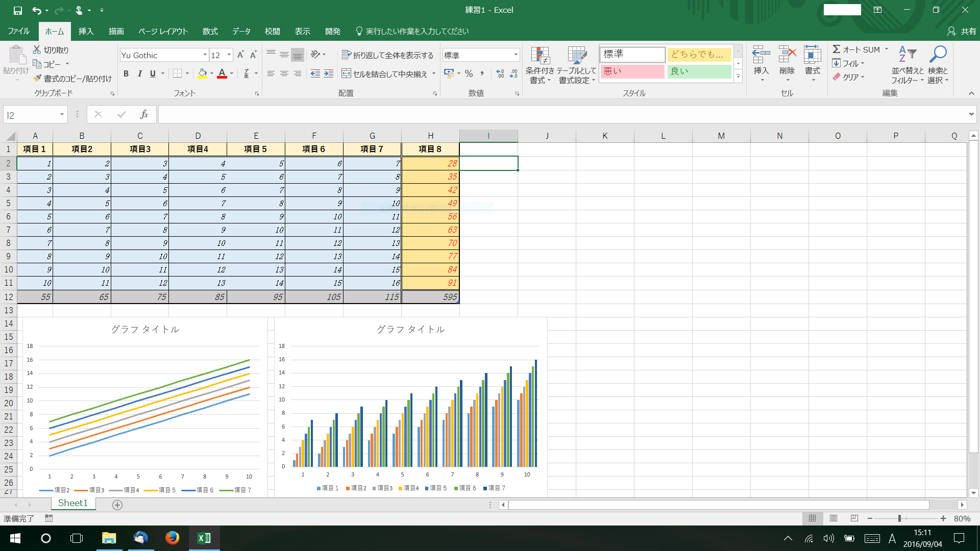Open the 挿入 ribbon tab
Viewport: 980px width, 551px height.
point(86,31)
